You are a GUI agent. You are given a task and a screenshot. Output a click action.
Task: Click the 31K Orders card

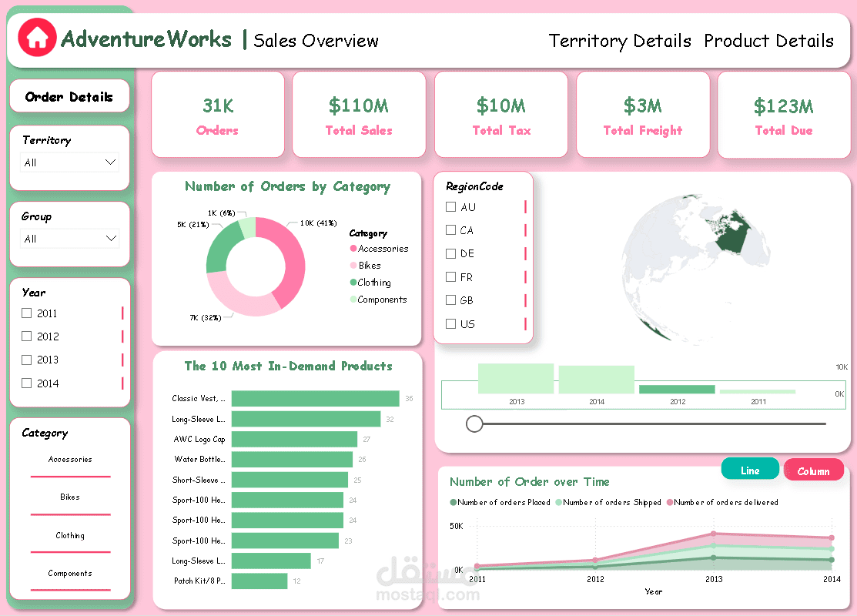coord(218,114)
